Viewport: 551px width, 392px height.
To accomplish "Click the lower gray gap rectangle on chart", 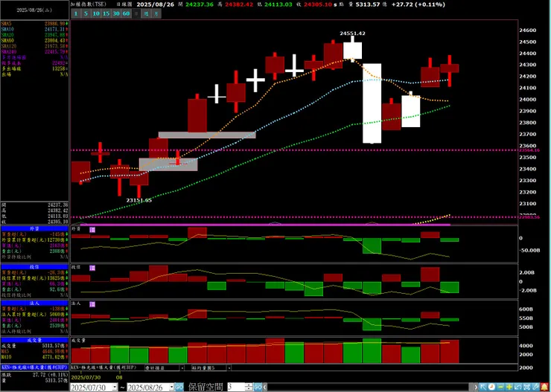I will [x=168, y=164].
